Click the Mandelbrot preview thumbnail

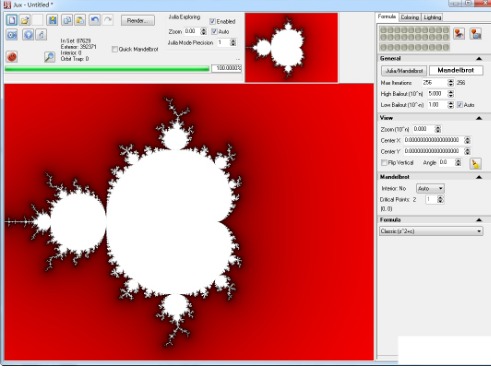291,47
